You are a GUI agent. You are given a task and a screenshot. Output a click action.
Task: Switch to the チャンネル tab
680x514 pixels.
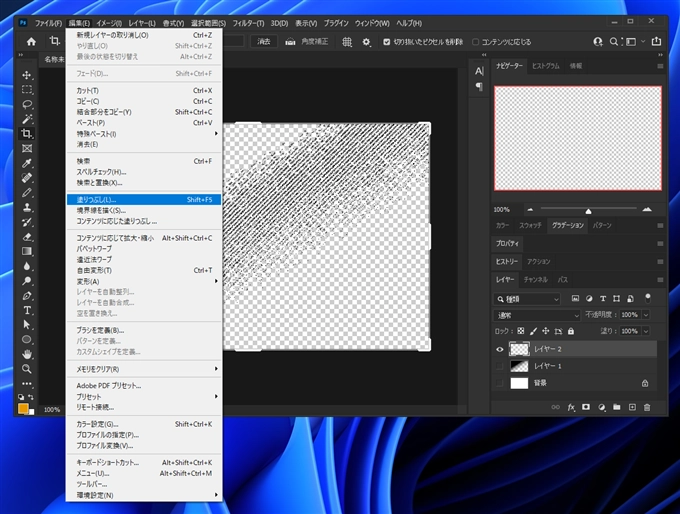[x=535, y=280]
